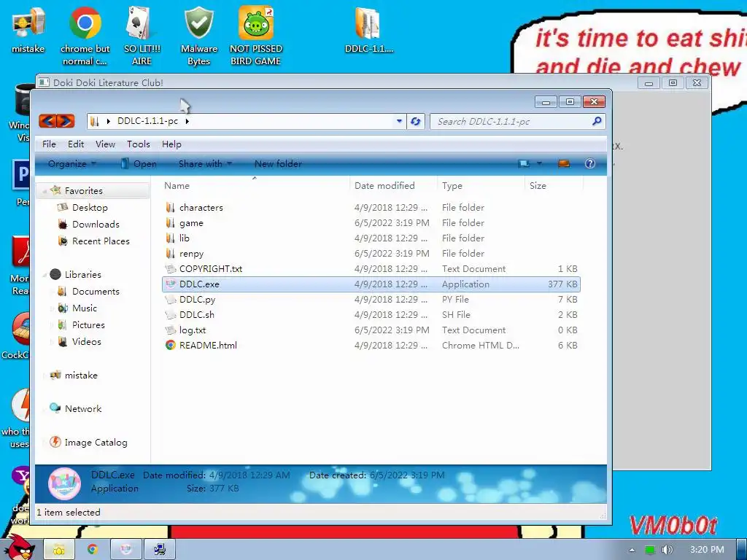Switch to the DDLC taskbar button
This screenshot has height=560, width=747.
point(125,550)
